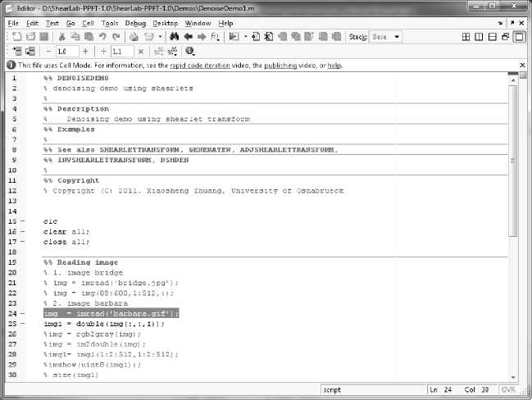The image size is (532, 400).
Task: Click the Continue debug icon
Action: click(323, 36)
